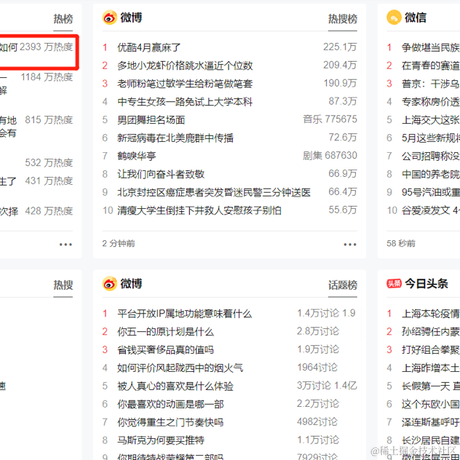460x460 pixels.
Task: Select the 热搜榜 tab on Weibo card
Action: tap(343, 19)
